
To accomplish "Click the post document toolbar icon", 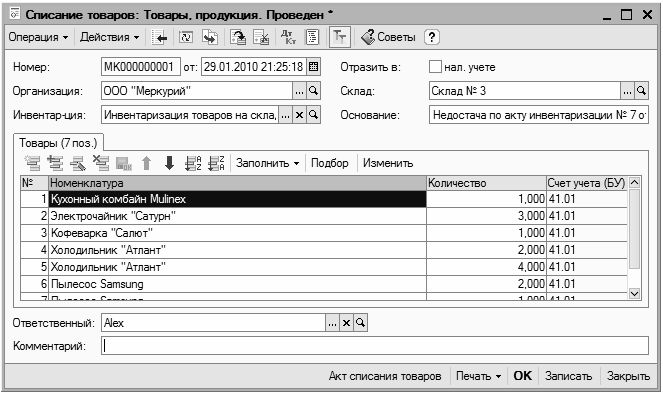I will coord(238,37).
